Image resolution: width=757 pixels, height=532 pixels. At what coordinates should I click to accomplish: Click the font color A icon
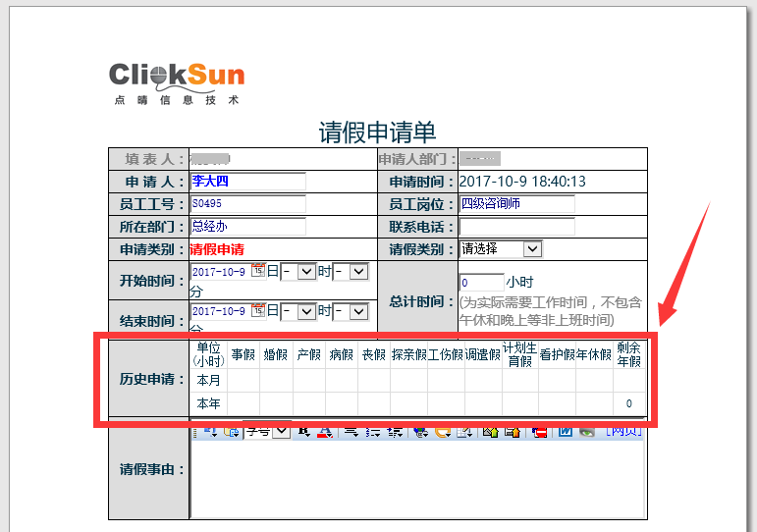tap(323, 431)
